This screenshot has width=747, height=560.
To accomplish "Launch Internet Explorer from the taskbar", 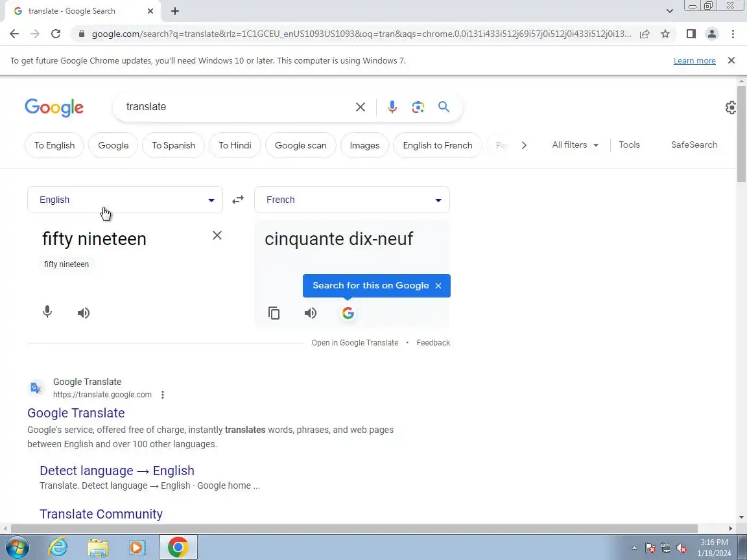I will coord(58,548).
